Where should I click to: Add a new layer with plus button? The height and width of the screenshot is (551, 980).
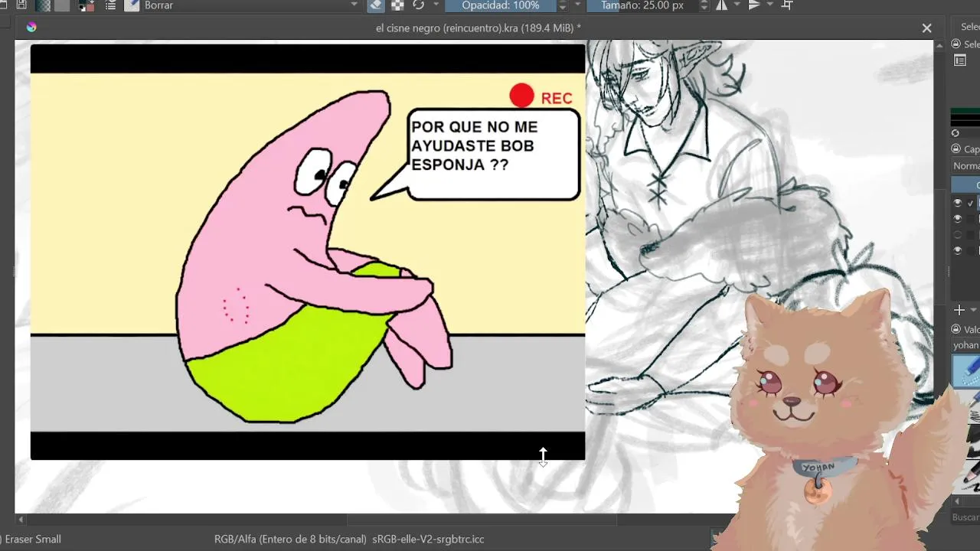[x=958, y=310]
